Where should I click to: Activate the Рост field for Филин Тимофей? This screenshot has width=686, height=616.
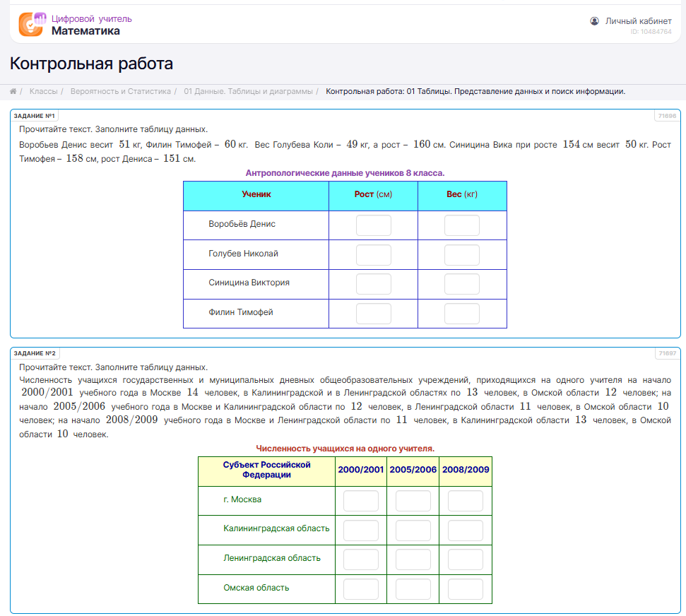pos(373,314)
